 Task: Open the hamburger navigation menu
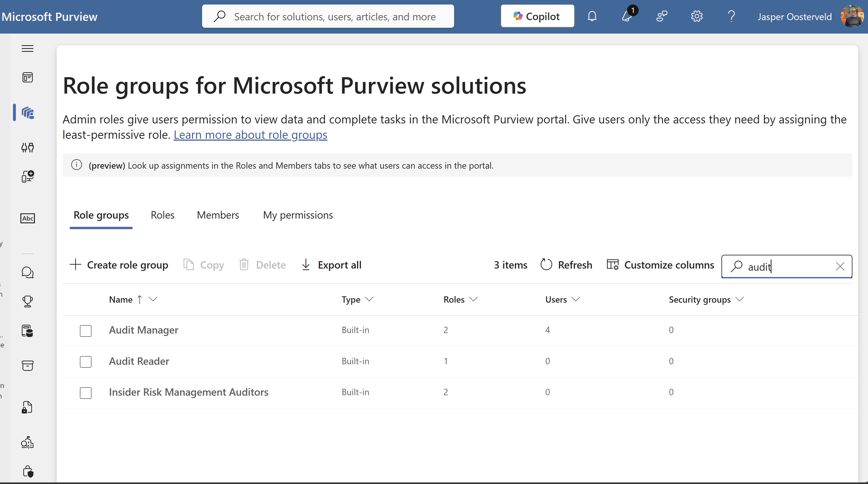coord(28,48)
